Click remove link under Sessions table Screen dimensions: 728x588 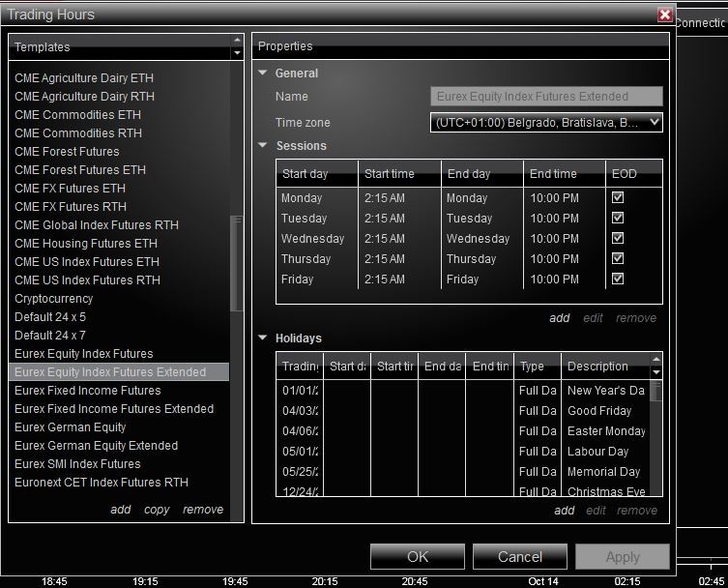[636, 318]
